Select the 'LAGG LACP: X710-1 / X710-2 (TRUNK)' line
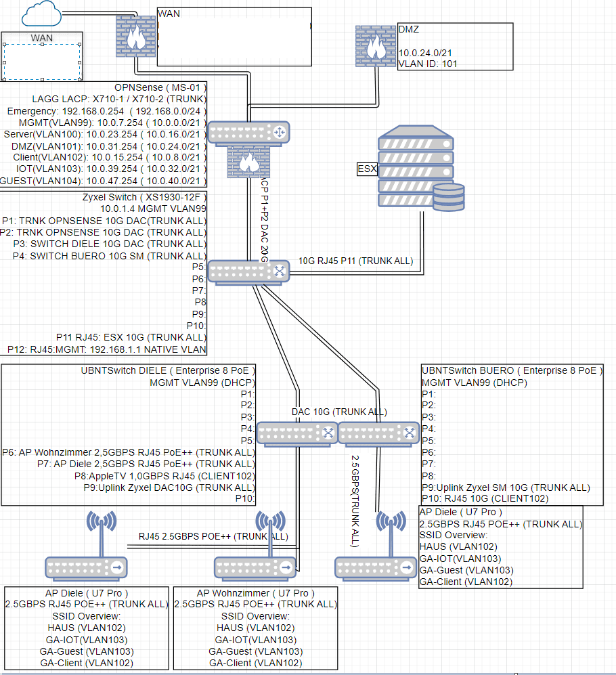The image size is (616, 675). point(119,99)
